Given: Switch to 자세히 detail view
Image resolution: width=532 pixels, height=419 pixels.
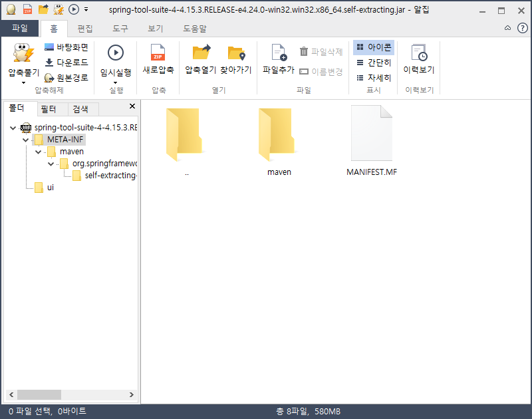Looking at the screenshot, I should coord(374,78).
